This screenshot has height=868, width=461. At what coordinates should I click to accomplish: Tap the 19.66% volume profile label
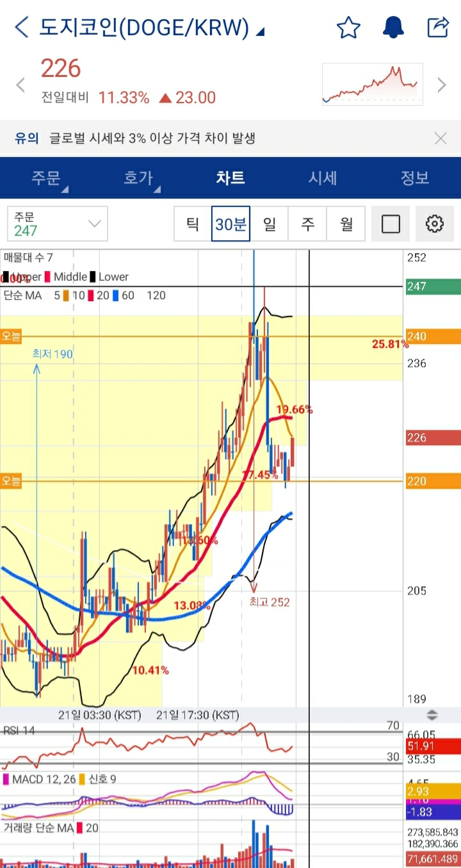coord(294,409)
